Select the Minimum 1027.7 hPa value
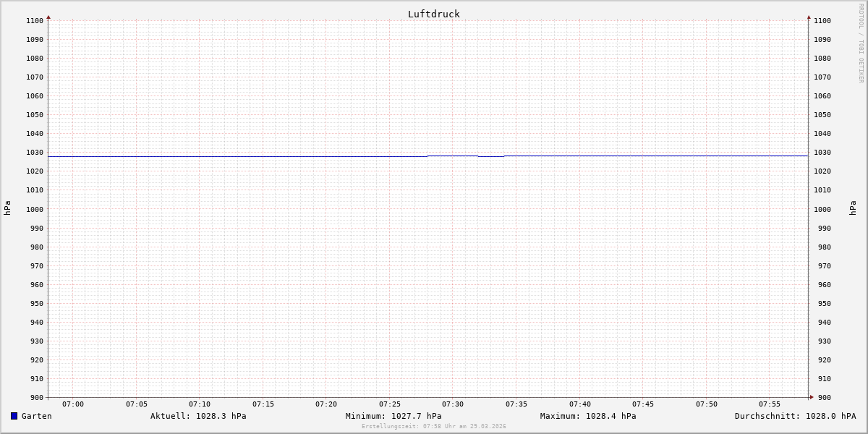 coord(393,416)
